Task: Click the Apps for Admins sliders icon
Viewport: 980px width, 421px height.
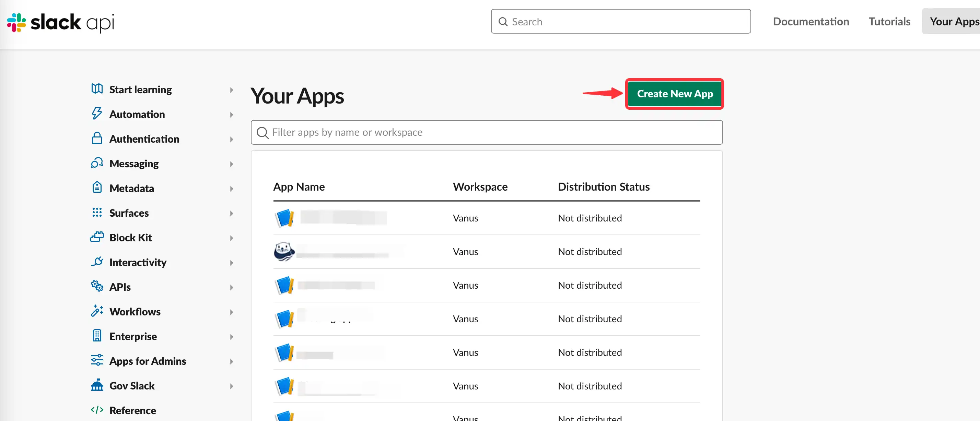Action: (x=97, y=360)
